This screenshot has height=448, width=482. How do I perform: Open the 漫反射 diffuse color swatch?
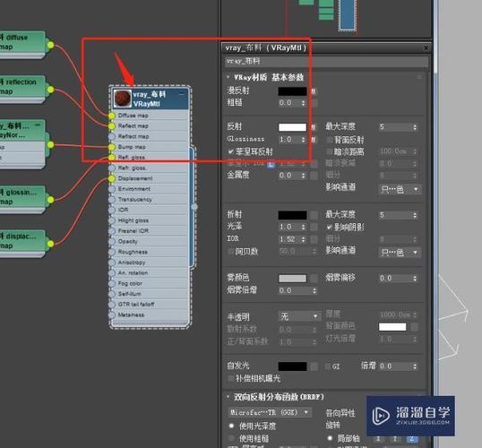tap(292, 91)
